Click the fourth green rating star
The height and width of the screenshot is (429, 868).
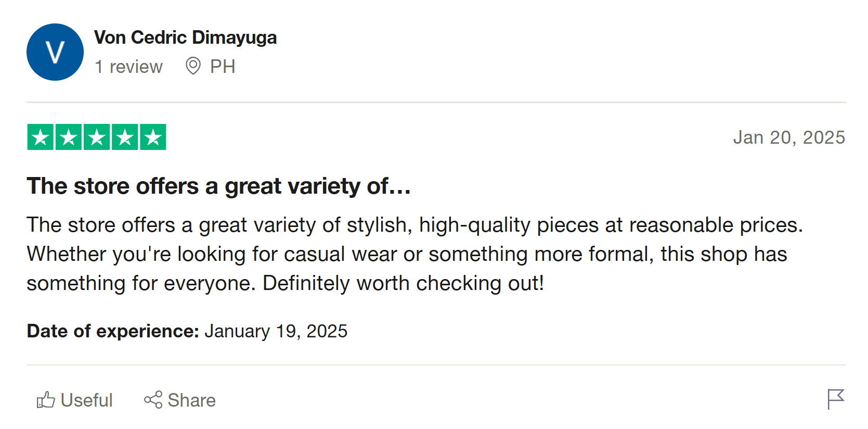tap(125, 137)
